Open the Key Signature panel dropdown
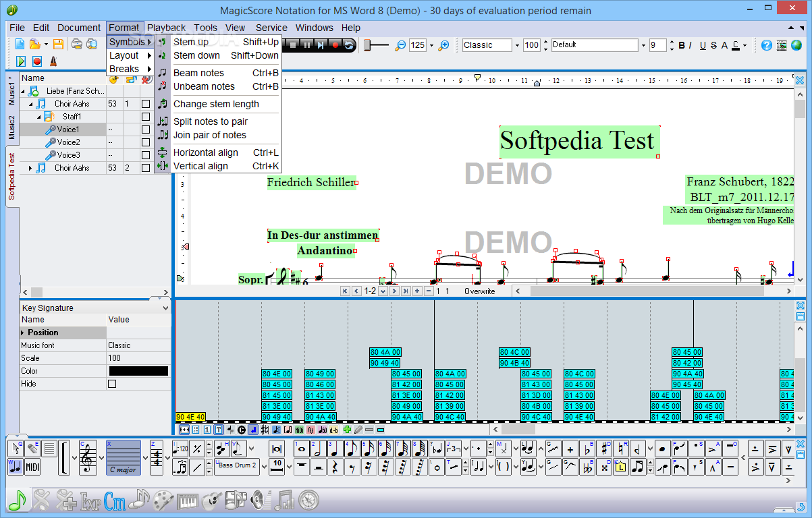Viewport: 812px width, 518px height. [166, 308]
